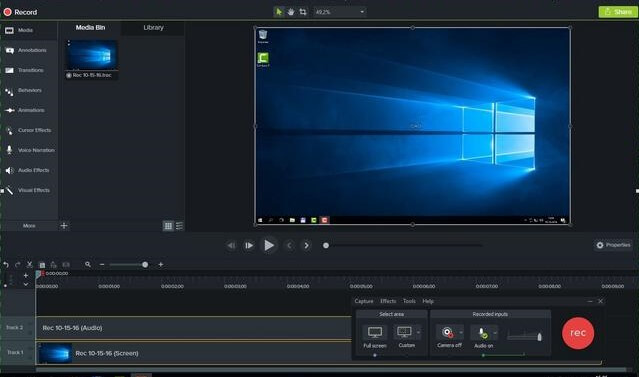The height and width of the screenshot is (377, 639).
Task: Paste media with the clipboard icon
Action: point(42,265)
